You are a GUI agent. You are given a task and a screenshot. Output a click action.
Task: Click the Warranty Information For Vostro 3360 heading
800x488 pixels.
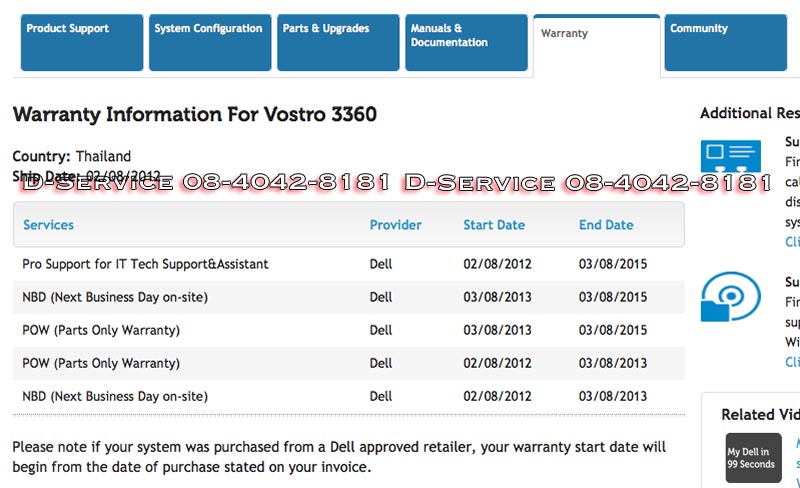pos(195,114)
